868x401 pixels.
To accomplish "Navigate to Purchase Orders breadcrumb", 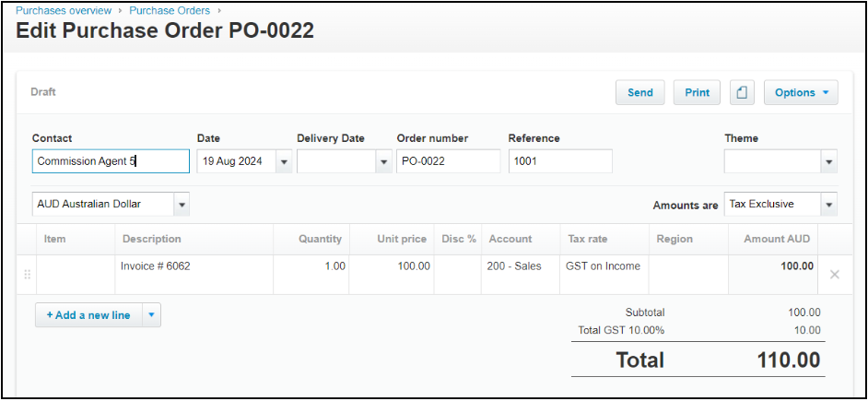I will (170, 10).
